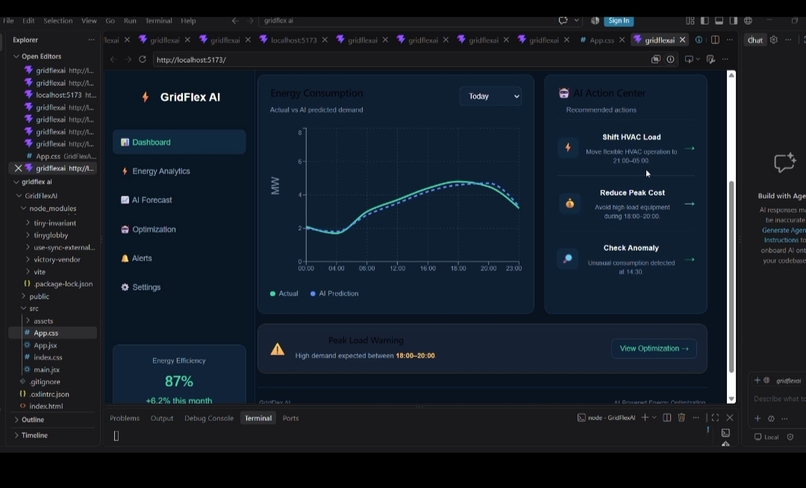The height and width of the screenshot is (488, 806).
Task: Open App.jsx in the file tree
Action: (x=45, y=345)
